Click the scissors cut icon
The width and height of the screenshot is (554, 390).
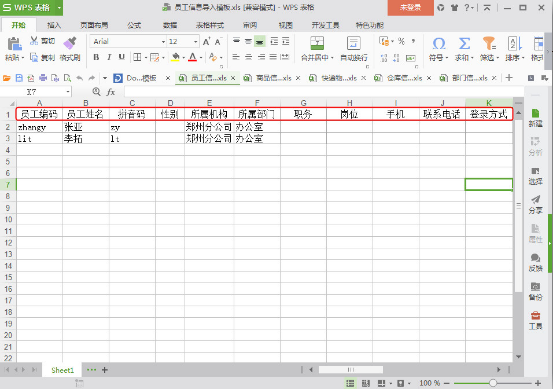click(x=34, y=41)
